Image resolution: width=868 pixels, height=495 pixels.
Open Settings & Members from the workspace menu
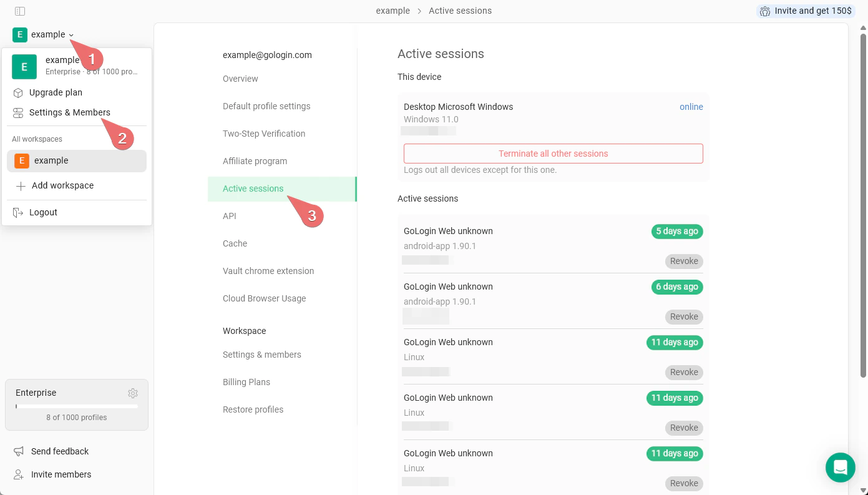[70, 112]
